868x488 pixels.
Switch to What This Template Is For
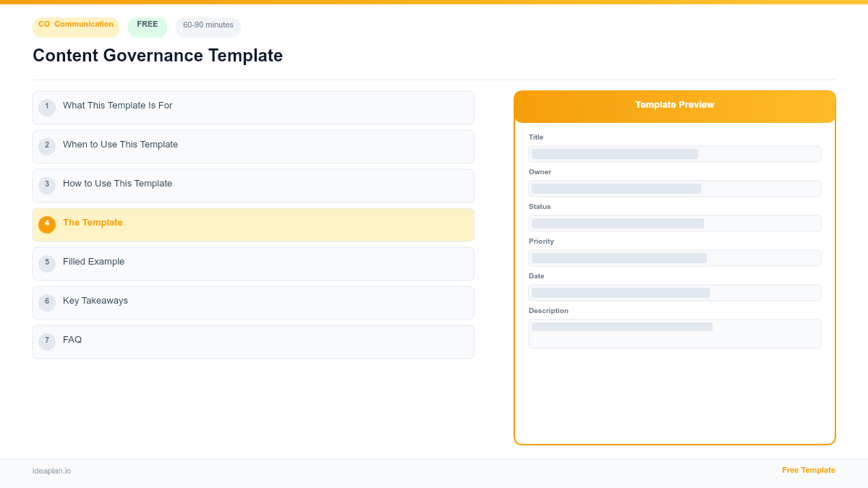tap(253, 107)
